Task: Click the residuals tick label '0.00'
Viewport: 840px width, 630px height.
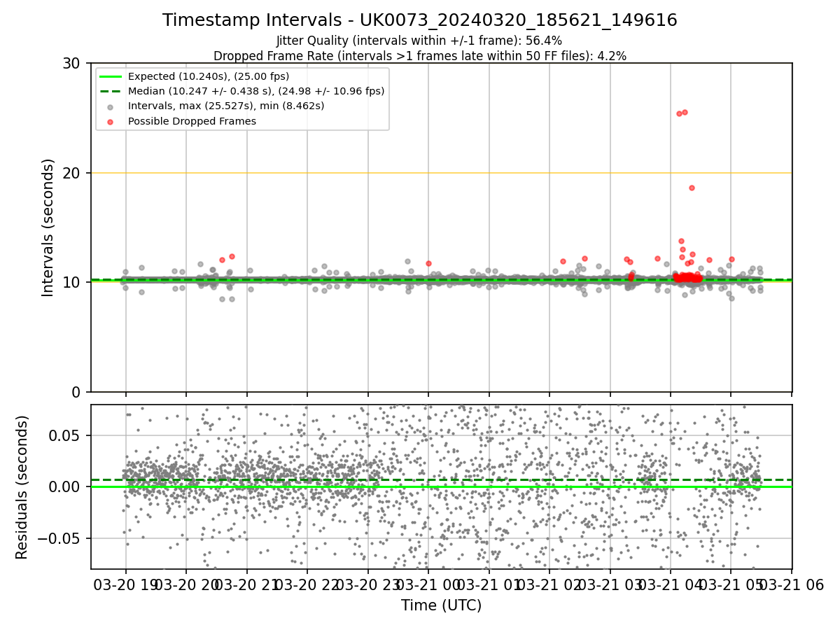Action: 64,487
